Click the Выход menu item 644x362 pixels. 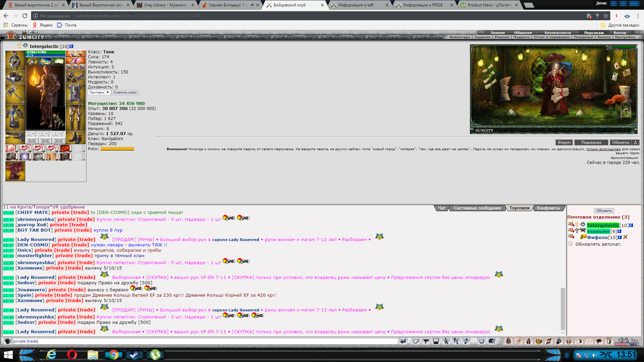pyautogui.click(x=620, y=33)
